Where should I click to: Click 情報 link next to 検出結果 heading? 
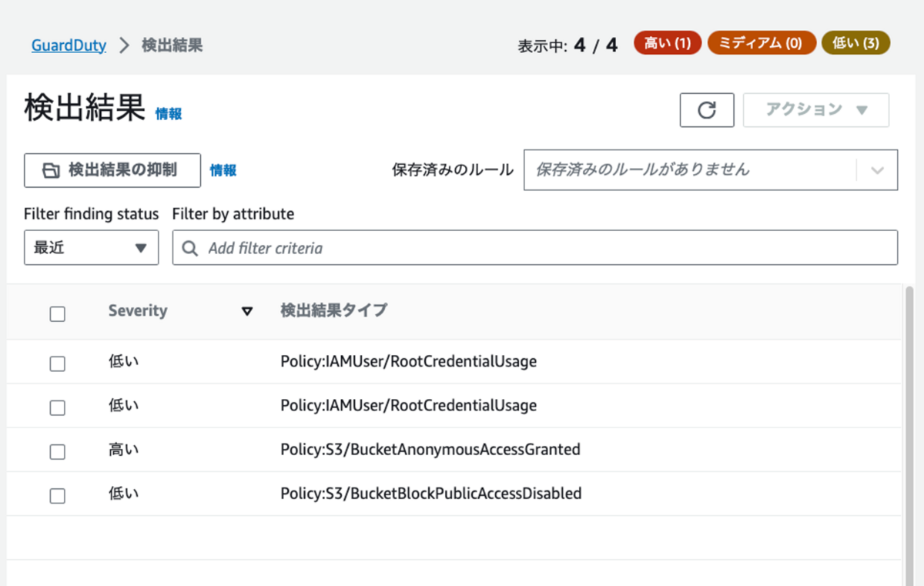coord(169,114)
